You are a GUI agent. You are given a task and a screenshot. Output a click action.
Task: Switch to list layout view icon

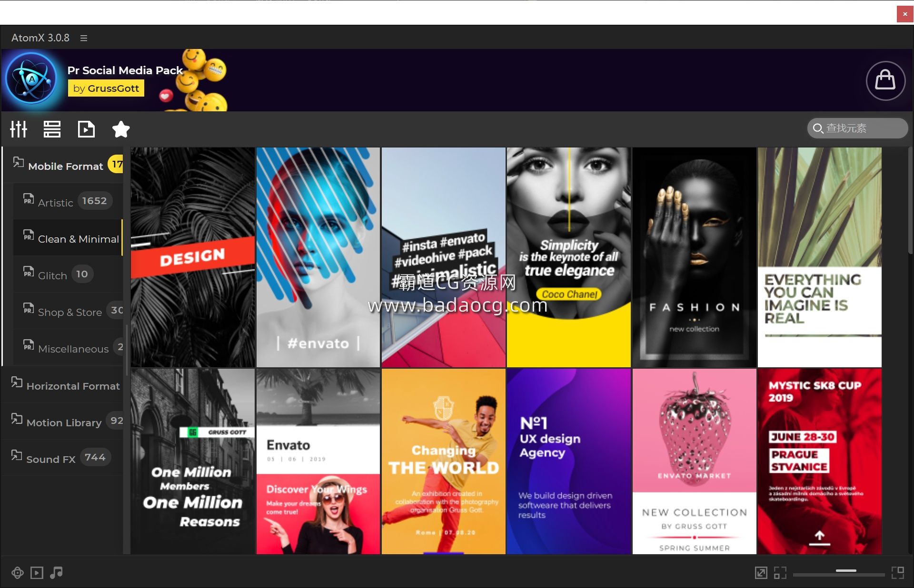(x=52, y=129)
